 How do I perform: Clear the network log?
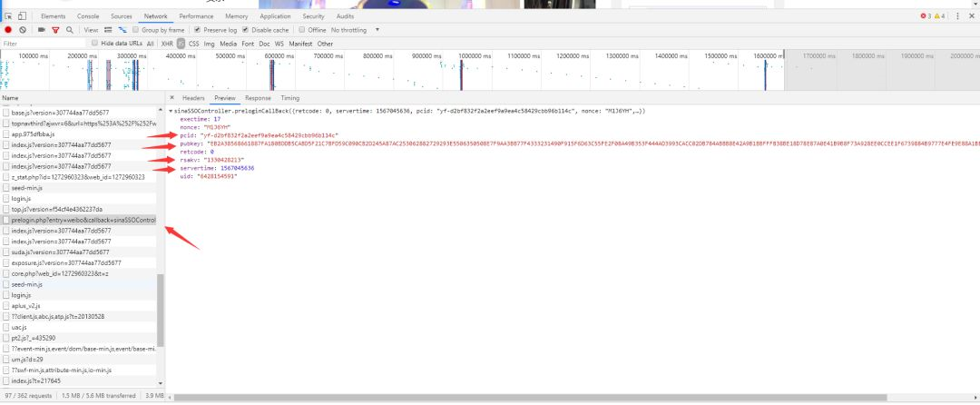[23, 30]
